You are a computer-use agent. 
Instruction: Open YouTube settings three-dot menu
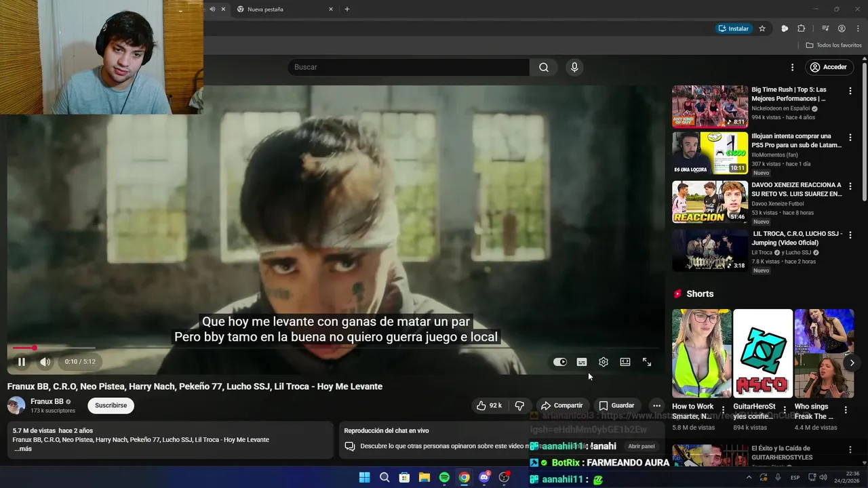pos(792,67)
